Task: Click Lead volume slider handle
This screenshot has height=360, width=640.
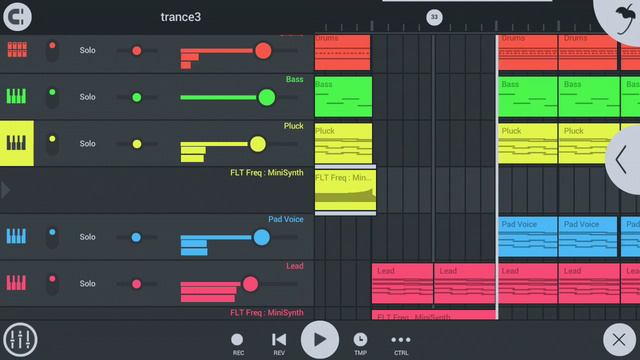Action: click(x=250, y=284)
